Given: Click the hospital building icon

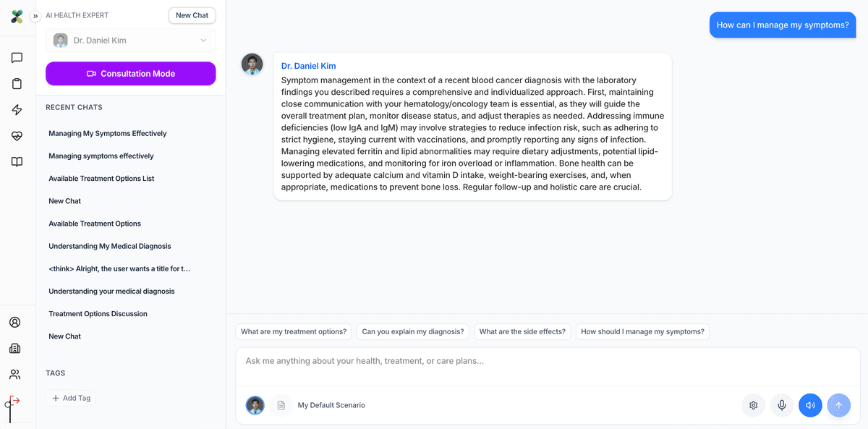Looking at the screenshot, I should (14, 349).
